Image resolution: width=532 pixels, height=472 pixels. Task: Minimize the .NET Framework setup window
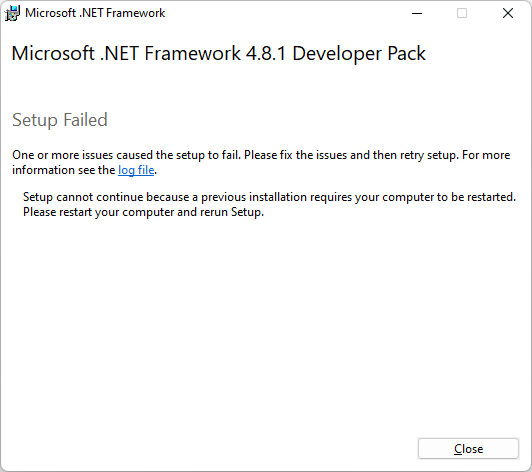[x=417, y=13]
